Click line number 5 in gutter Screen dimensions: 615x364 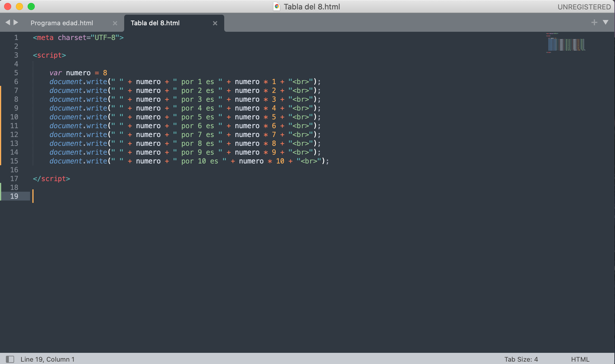tap(16, 73)
